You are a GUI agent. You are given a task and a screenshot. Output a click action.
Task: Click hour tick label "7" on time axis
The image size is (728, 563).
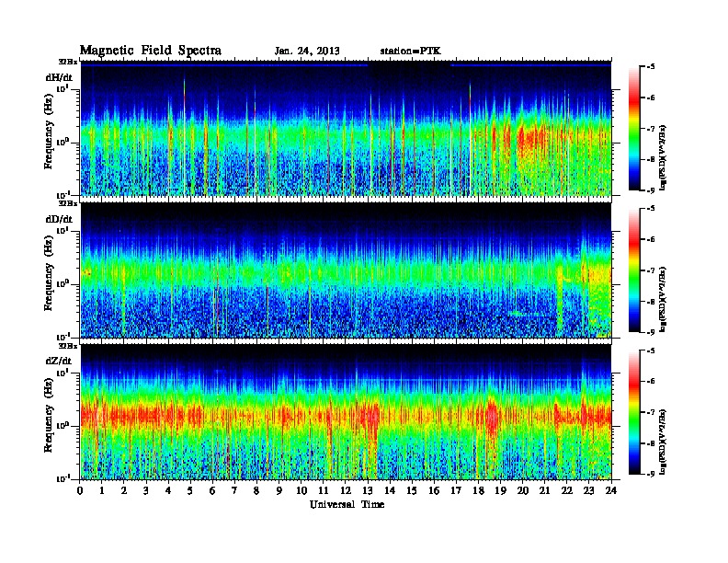[235, 490]
